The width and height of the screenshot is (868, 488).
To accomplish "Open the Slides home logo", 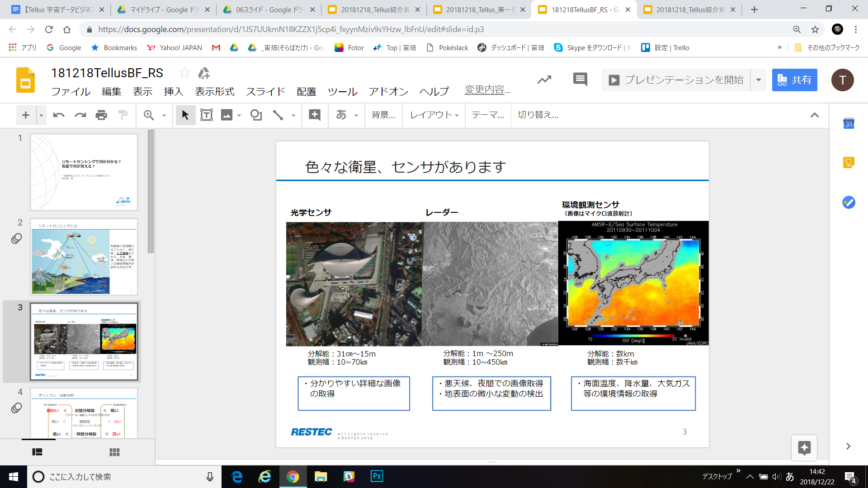I will tap(26, 80).
